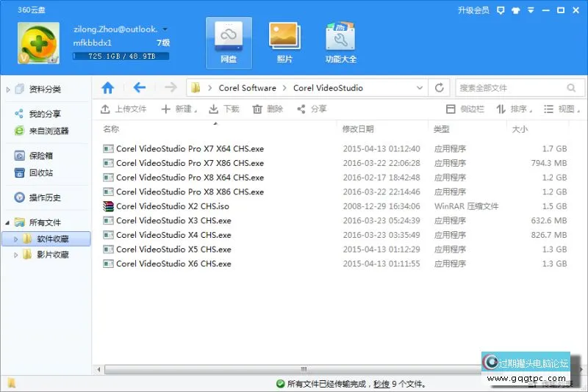Image resolution: width=588 pixels, height=392 pixels.
Task: Open 资料分类 in the sidebar
Action: point(45,89)
